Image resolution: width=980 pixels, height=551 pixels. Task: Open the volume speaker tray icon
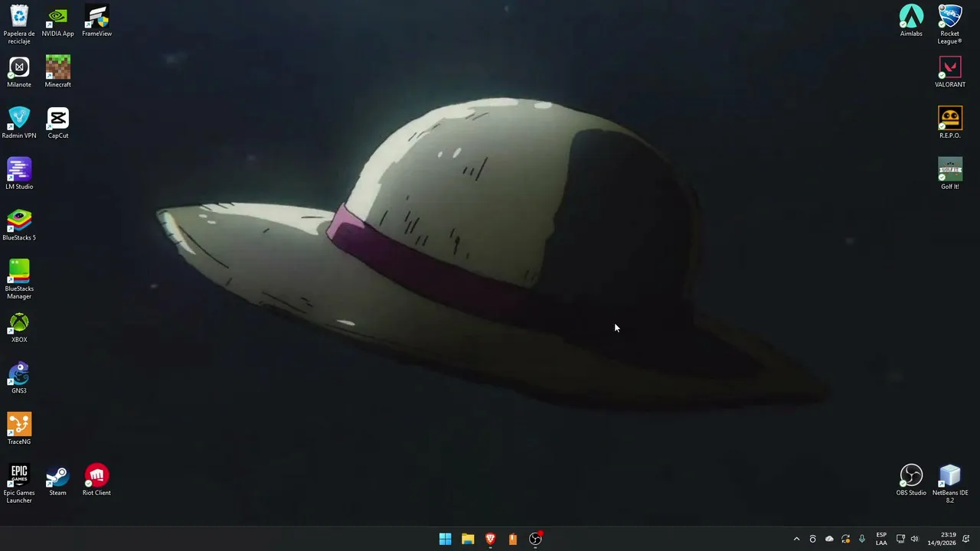[914, 540]
